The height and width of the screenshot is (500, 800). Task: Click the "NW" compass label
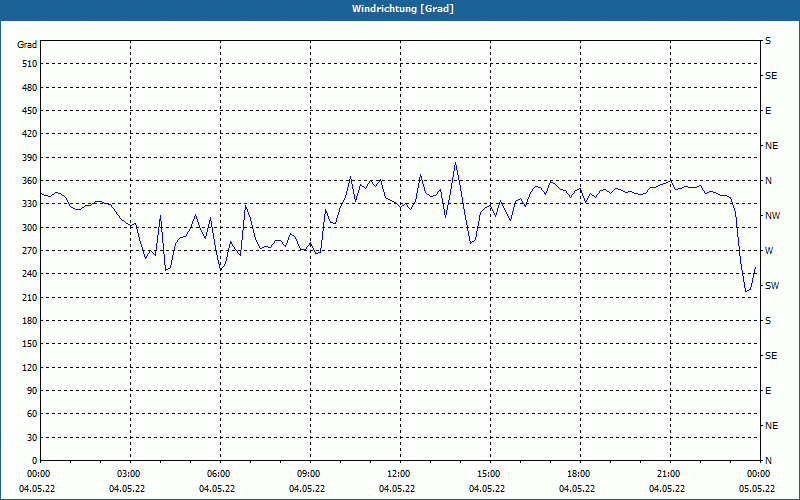[x=772, y=216]
